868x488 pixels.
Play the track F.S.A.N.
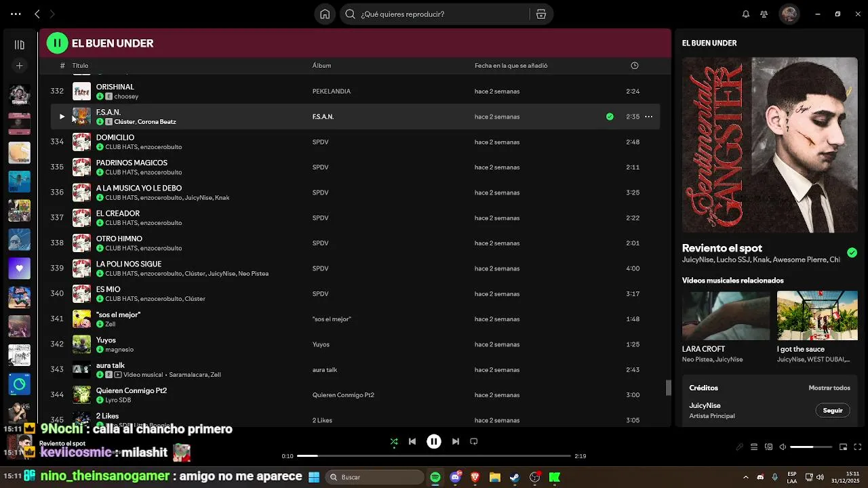click(62, 117)
